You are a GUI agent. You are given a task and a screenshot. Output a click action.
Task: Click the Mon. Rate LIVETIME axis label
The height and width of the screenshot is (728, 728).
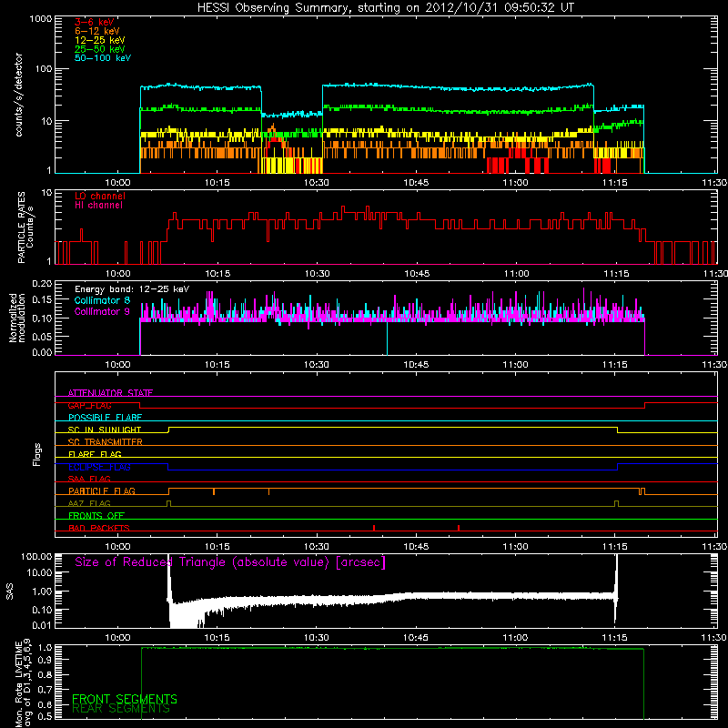tap(23, 682)
